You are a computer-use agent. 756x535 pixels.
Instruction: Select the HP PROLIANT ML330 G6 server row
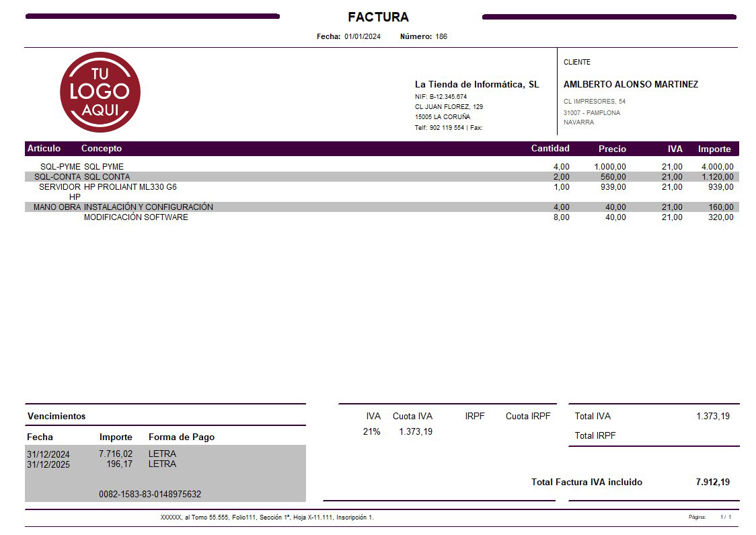coord(269,188)
